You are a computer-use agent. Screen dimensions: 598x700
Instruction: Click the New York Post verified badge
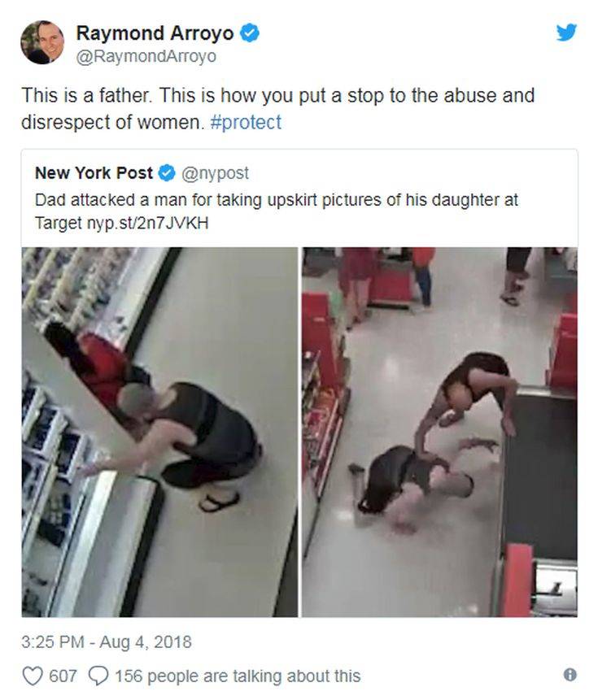click(x=167, y=173)
